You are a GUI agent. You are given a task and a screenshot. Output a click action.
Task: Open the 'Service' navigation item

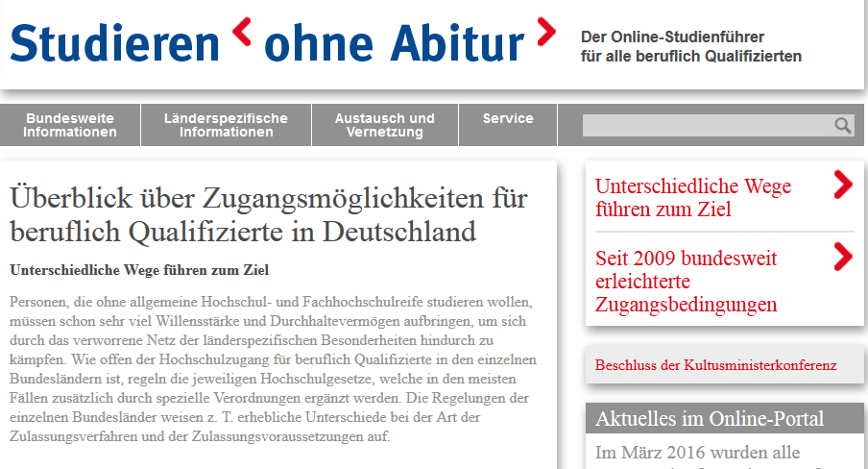pyautogui.click(x=508, y=119)
